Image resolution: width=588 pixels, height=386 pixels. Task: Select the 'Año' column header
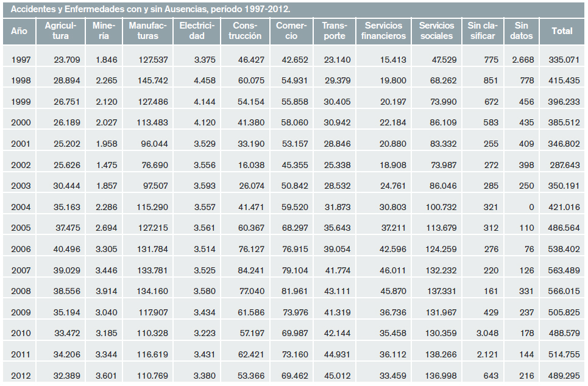click(x=19, y=31)
